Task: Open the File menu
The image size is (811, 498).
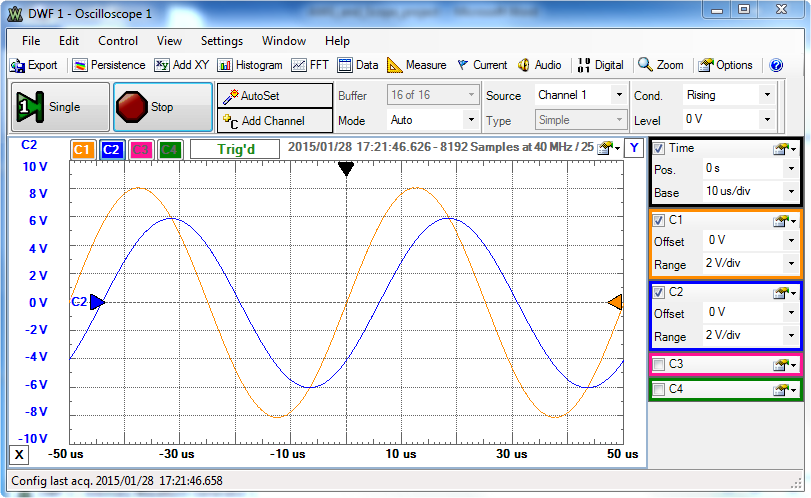Action: [31, 41]
